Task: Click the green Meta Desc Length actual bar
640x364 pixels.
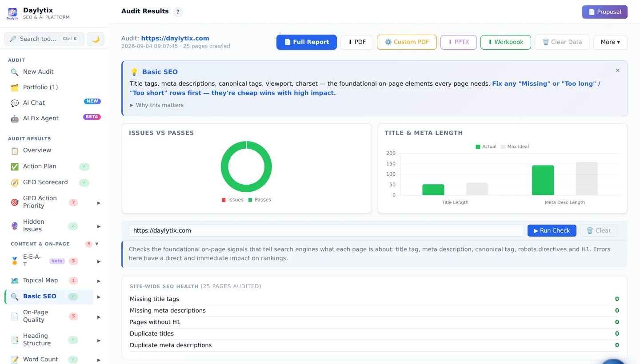Action: [543, 180]
